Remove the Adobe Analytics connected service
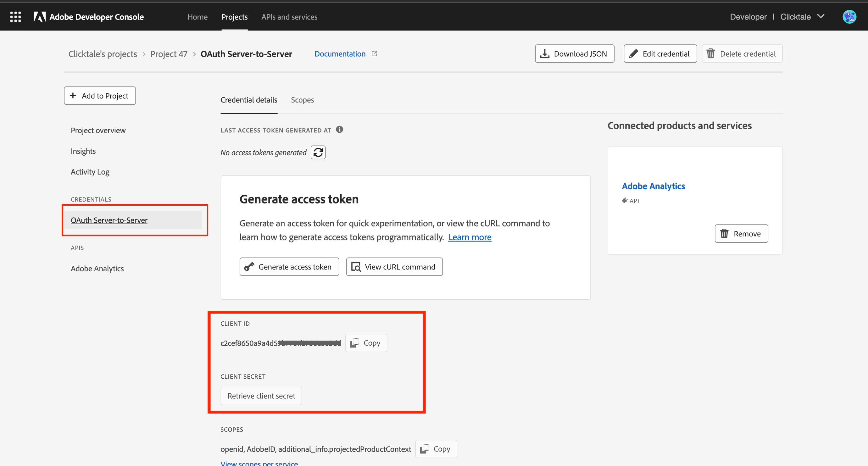868x466 pixels. click(741, 234)
